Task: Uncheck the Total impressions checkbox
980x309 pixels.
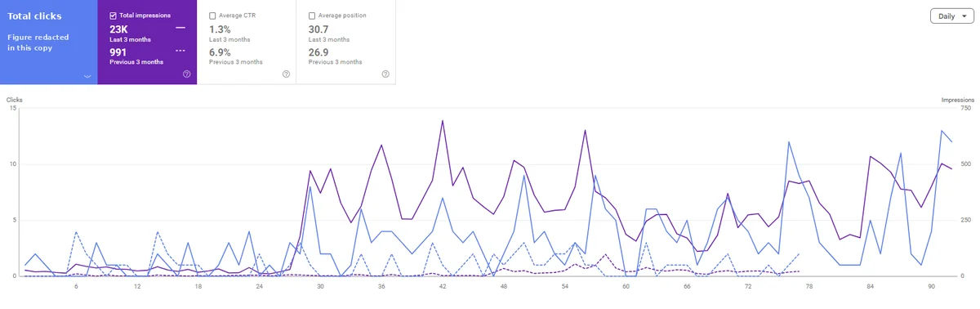Action: 114,16
